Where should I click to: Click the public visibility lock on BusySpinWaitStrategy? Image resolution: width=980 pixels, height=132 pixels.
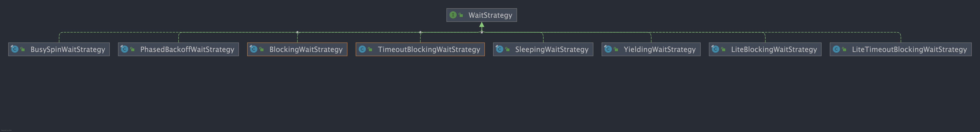point(22,49)
